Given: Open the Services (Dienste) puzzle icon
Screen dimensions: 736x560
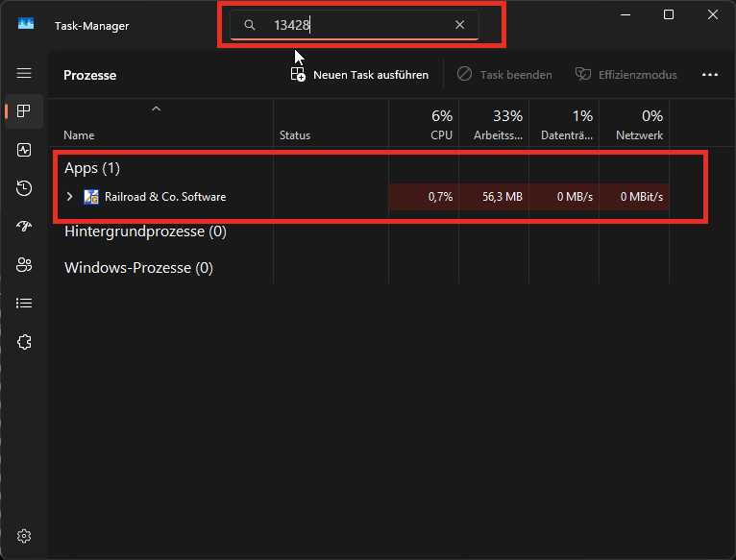Looking at the screenshot, I should tap(24, 342).
